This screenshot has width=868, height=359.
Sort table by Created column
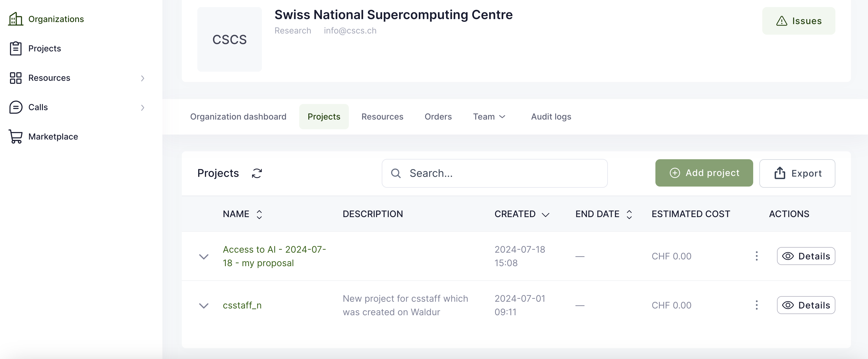point(522,214)
